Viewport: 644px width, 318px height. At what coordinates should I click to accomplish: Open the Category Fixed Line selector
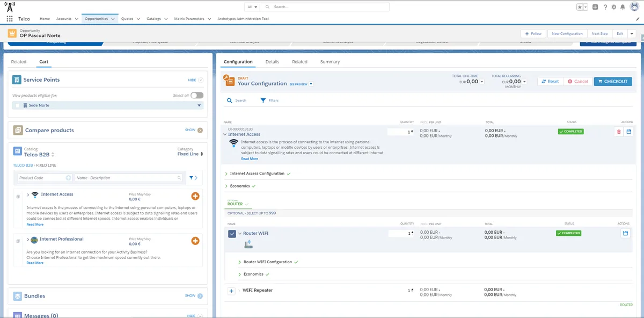click(191, 154)
